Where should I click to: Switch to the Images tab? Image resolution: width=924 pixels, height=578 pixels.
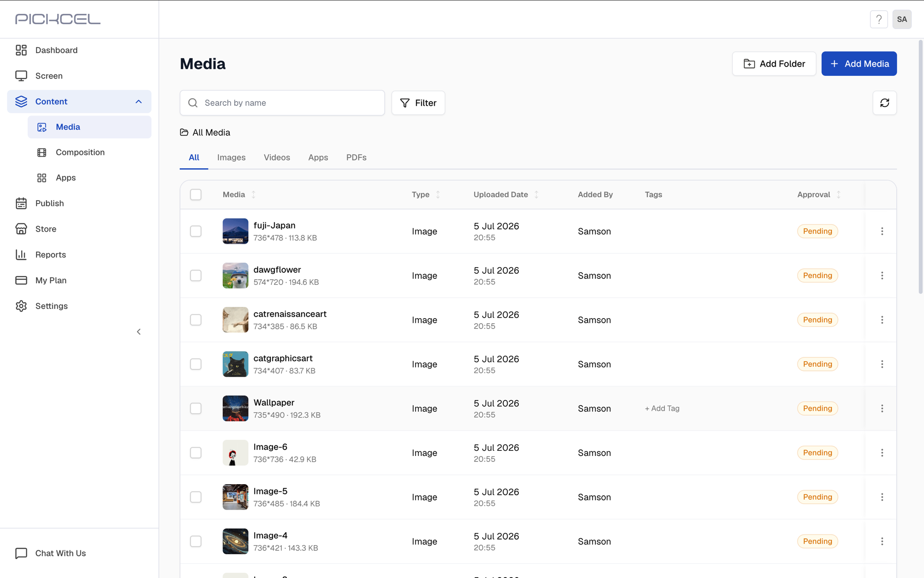coord(231,157)
